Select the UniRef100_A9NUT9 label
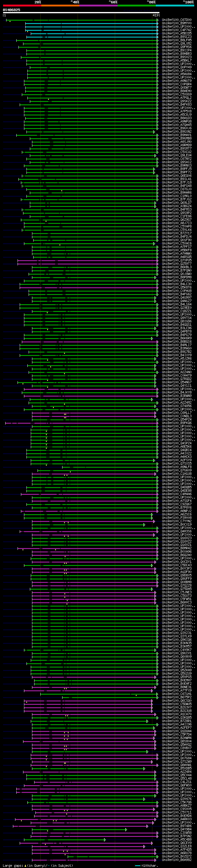This screenshot has width=197, height=868. coord(176,81)
